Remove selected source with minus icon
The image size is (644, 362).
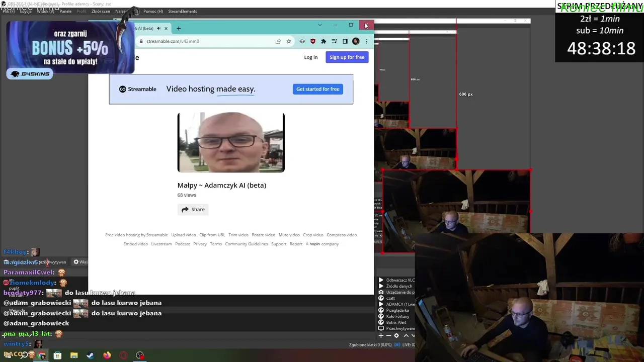tap(388, 335)
